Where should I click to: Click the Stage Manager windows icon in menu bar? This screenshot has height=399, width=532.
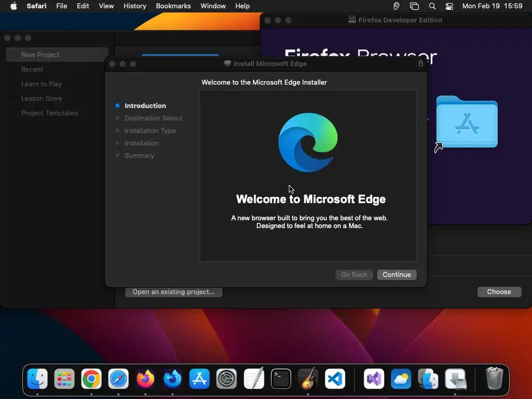point(414,6)
